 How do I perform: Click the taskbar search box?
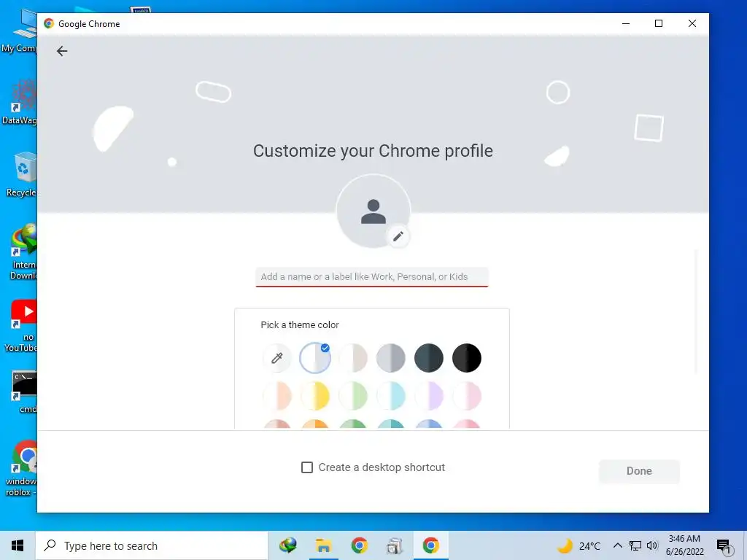[152, 545]
